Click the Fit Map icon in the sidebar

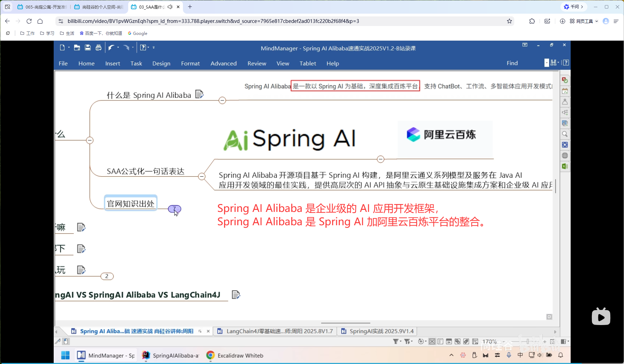coord(565,145)
